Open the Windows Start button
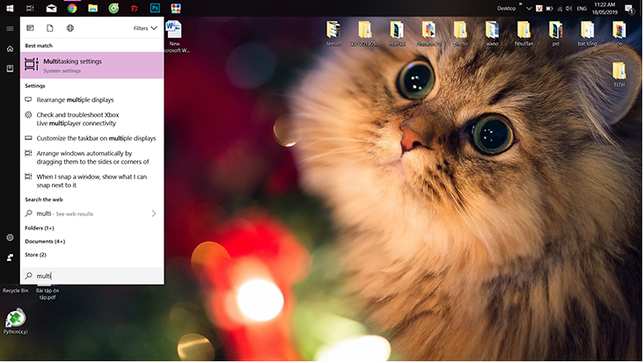This screenshot has height=363, width=644. (10, 8)
